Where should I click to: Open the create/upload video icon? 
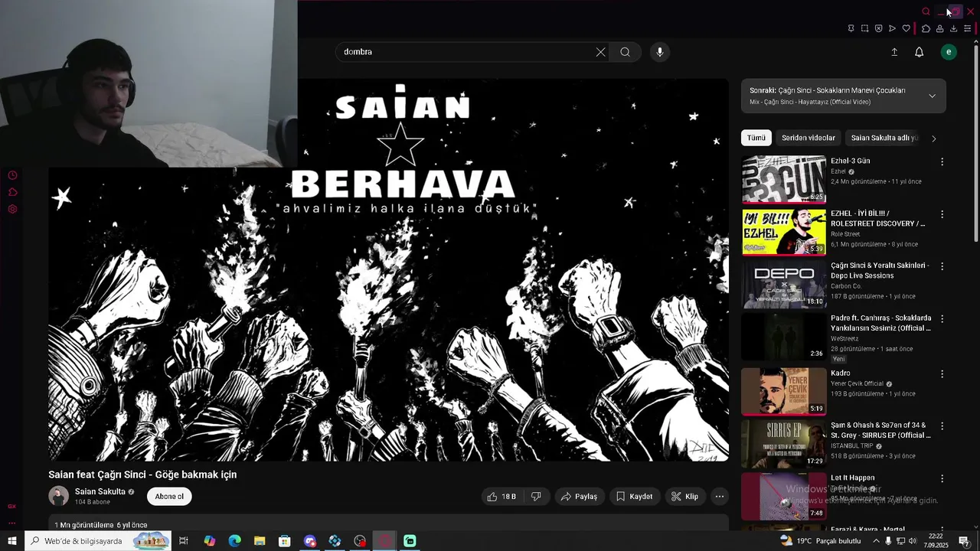point(894,52)
